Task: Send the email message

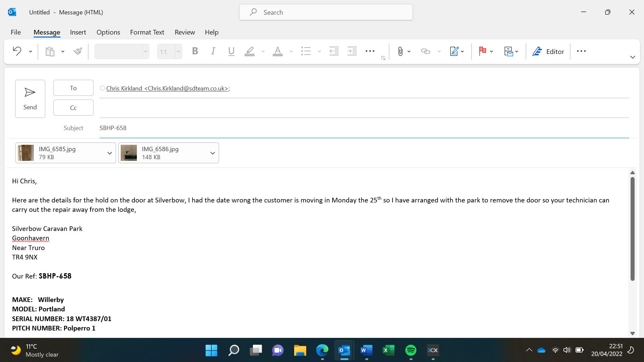Action: point(30,99)
